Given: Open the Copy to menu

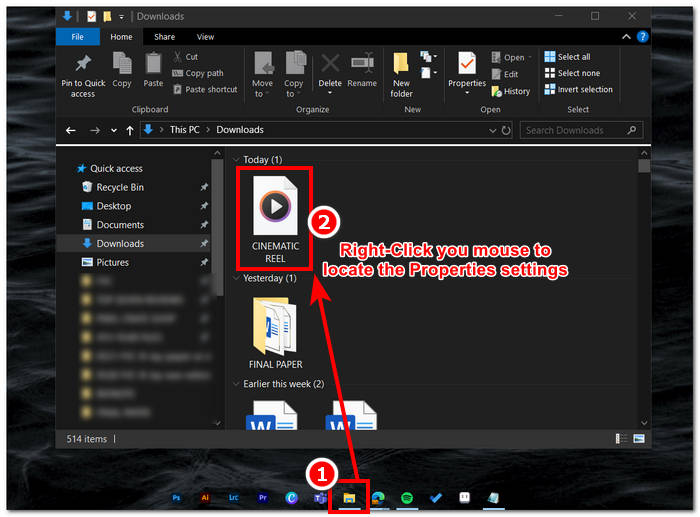Looking at the screenshot, I should tap(293, 75).
